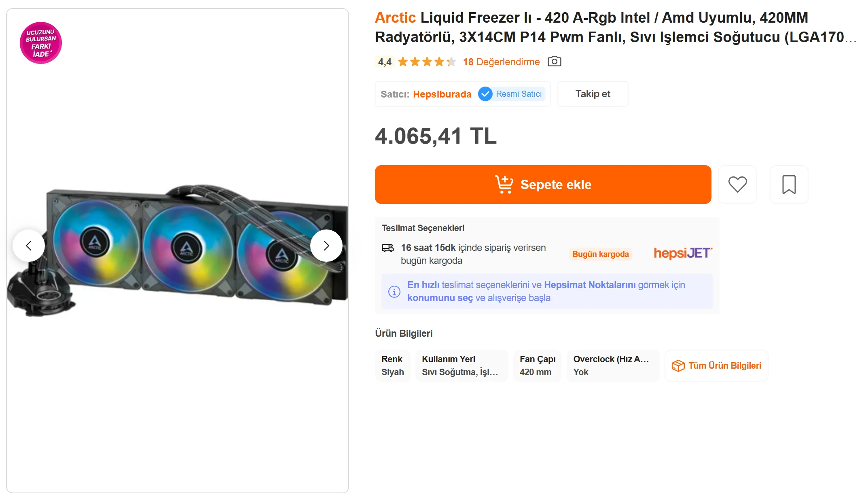Click the Arctic brand link in title

pos(395,18)
